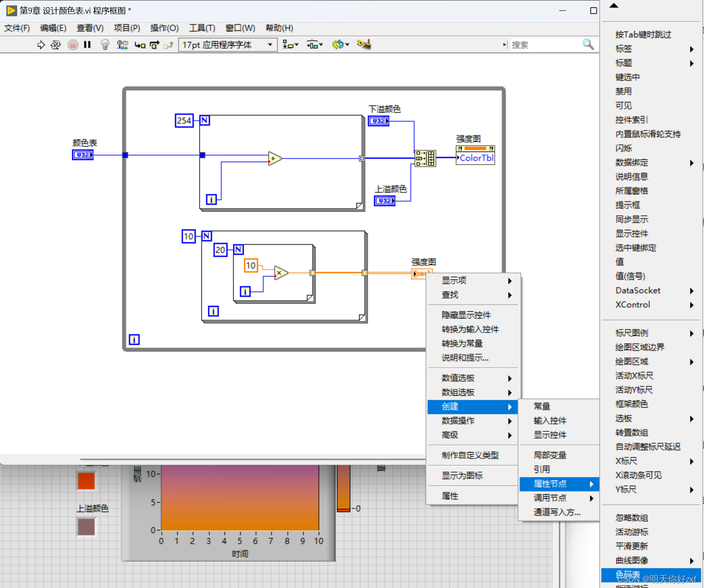Screen dimensions: 704x588
Task: Expand the 显示项 submenu
Action: click(474, 281)
